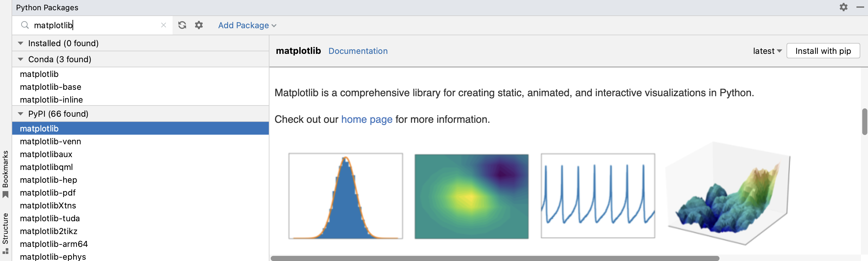Open the Bookmarks side panel

pyautogui.click(x=5, y=173)
